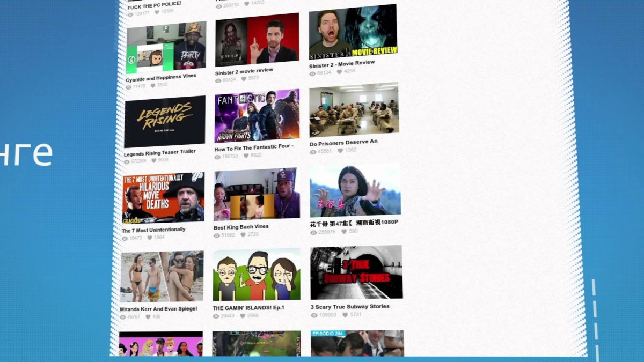Screen dimensions: 644x362
Task: Follow the Miranda Kerr And Evan Spiegel title link
Action: [158, 309]
